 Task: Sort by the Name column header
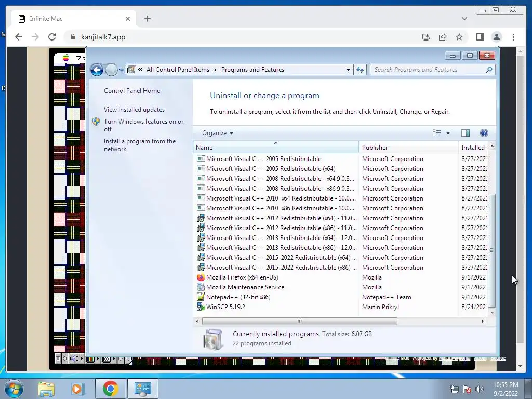tap(276, 148)
